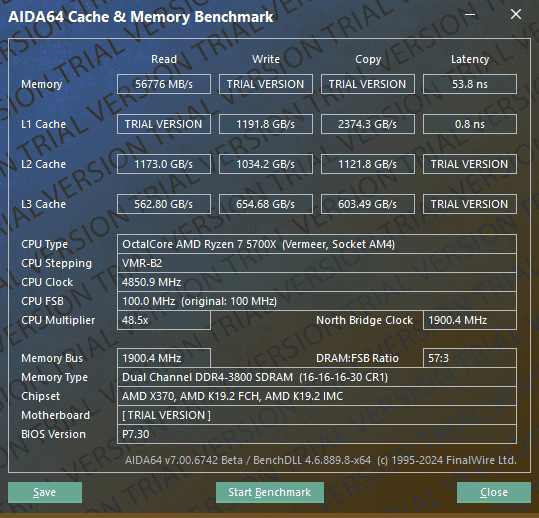Click CPU Multiplier value 48.5x
Screen dimensions: 539x518
[164, 320]
